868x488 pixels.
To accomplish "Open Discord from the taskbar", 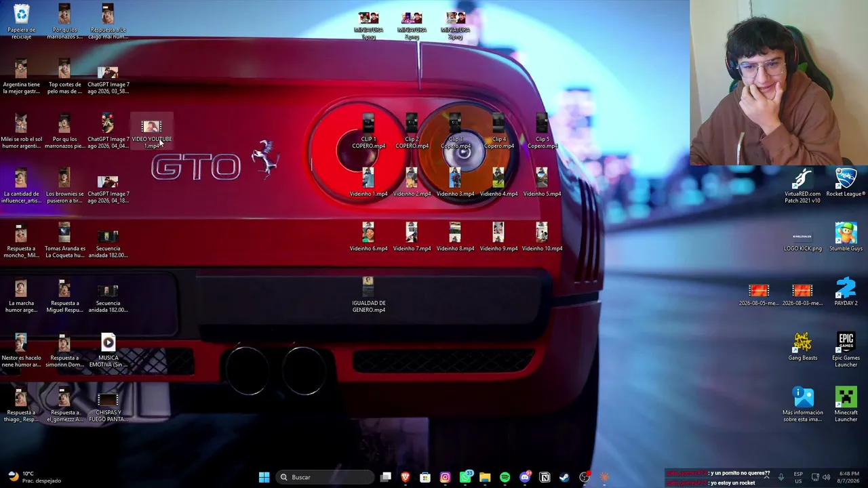I will tap(524, 477).
